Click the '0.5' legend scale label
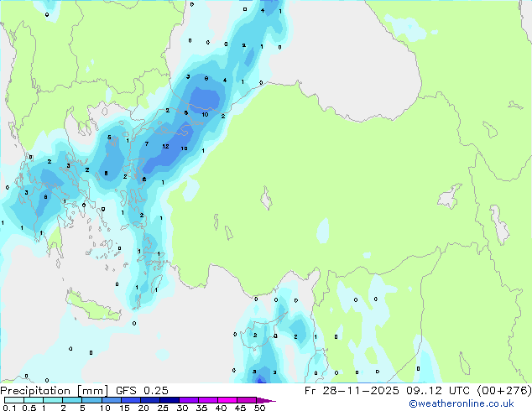Screen dimensions: 532x411 [x=29, y=408]
